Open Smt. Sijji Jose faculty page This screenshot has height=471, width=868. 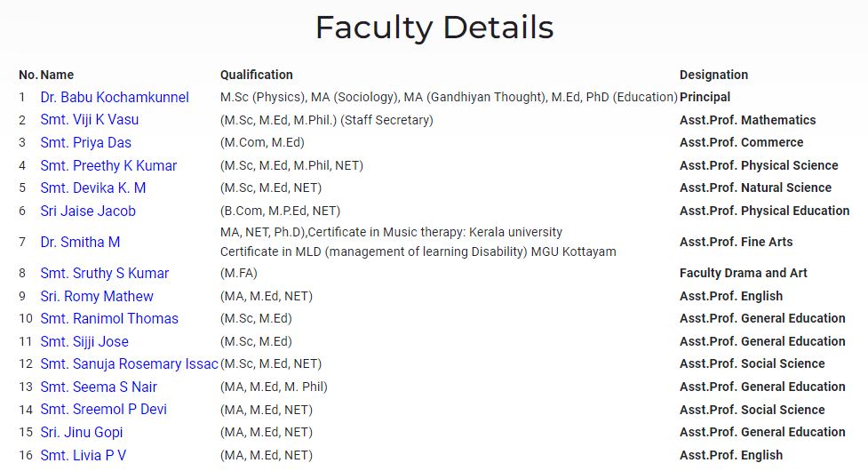tap(84, 341)
